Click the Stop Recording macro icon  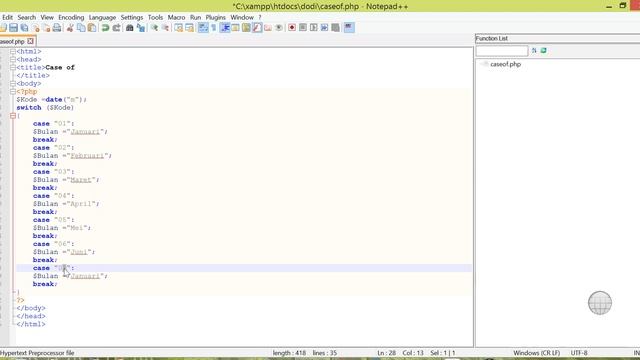pos(303,28)
